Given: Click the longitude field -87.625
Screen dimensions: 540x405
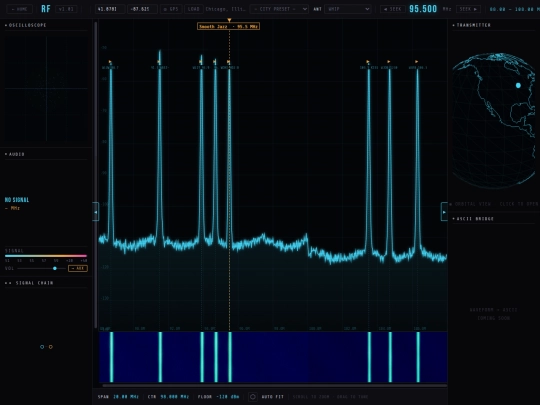Looking at the screenshot, I should pyautogui.click(x=142, y=9).
